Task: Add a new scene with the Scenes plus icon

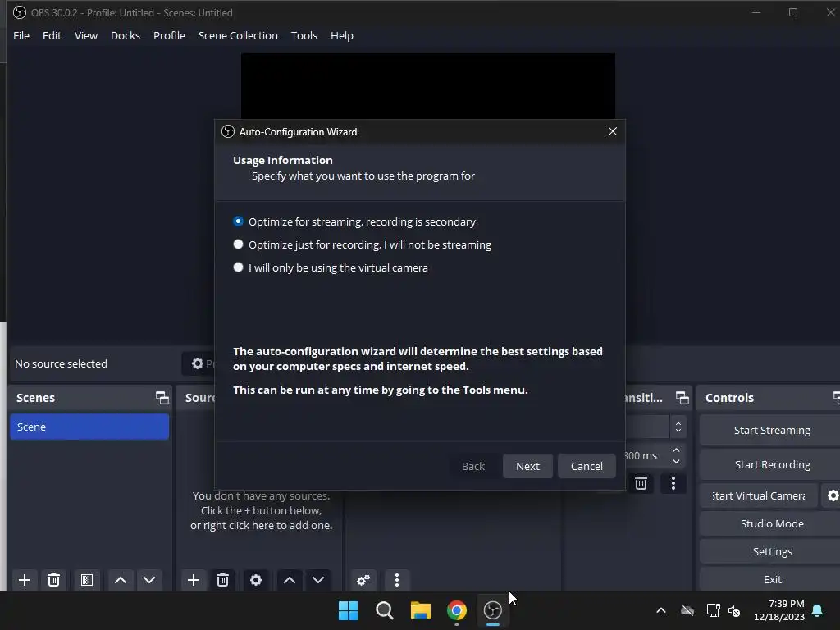Action: click(x=24, y=580)
